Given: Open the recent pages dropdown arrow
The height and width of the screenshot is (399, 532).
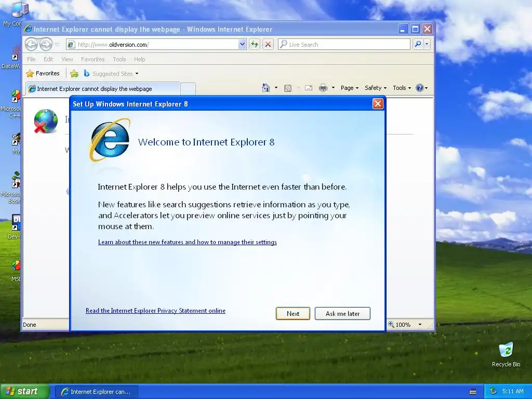Looking at the screenshot, I should [57, 45].
